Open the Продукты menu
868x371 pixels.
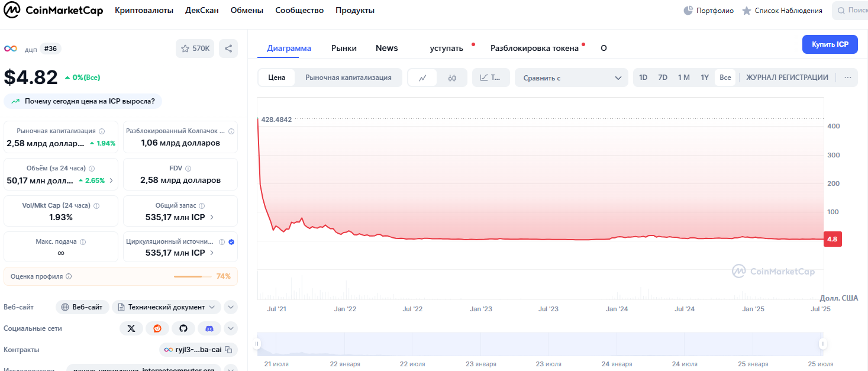point(355,11)
